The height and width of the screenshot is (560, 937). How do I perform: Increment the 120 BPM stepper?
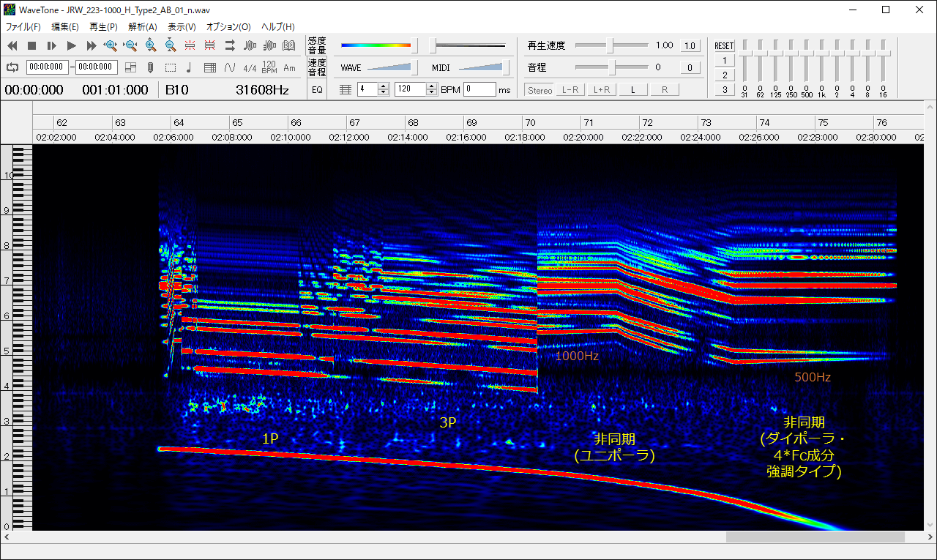(432, 86)
